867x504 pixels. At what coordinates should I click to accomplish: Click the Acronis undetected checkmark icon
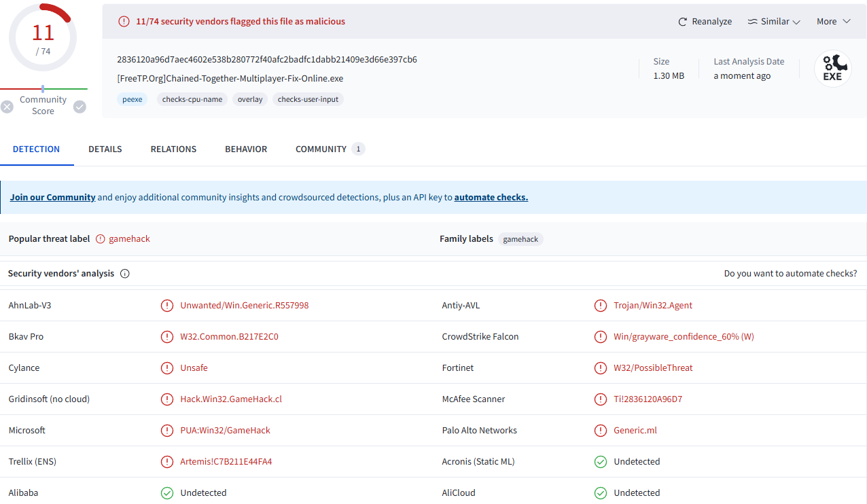coord(601,462)
